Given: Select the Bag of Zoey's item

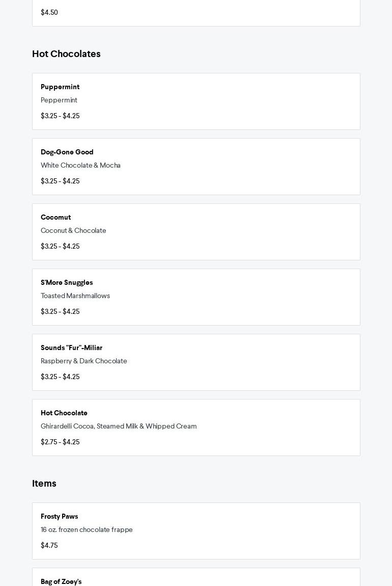Looking at the screenshot, I should 61,581.
